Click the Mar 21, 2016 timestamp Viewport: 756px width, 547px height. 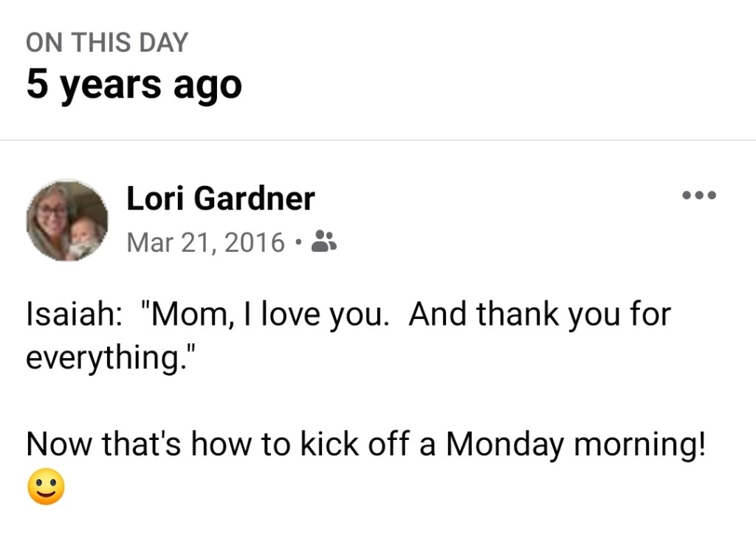[x=205, y=241]
